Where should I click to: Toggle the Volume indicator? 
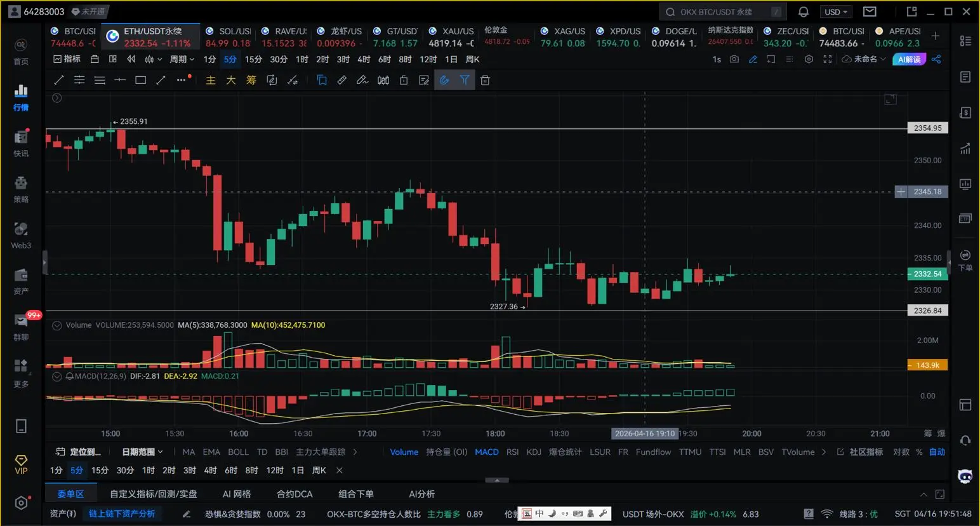click(x=404, y=452)
